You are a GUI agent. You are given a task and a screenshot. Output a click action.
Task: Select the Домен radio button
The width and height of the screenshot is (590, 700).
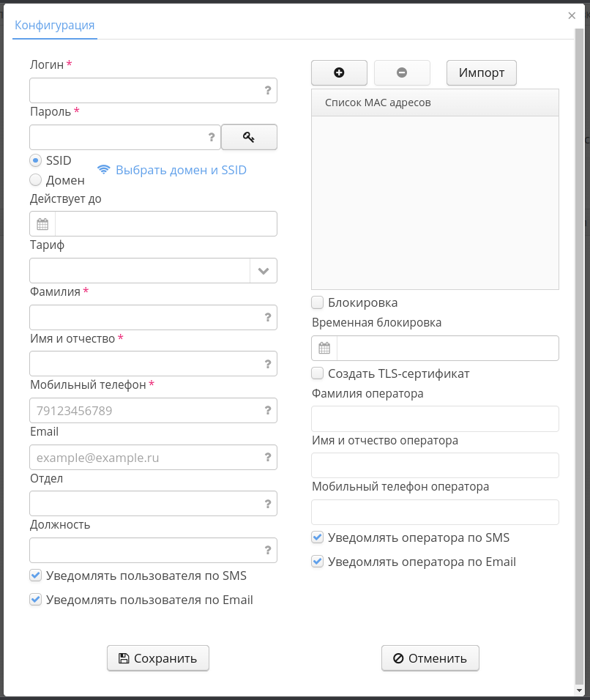click(36, 180)
